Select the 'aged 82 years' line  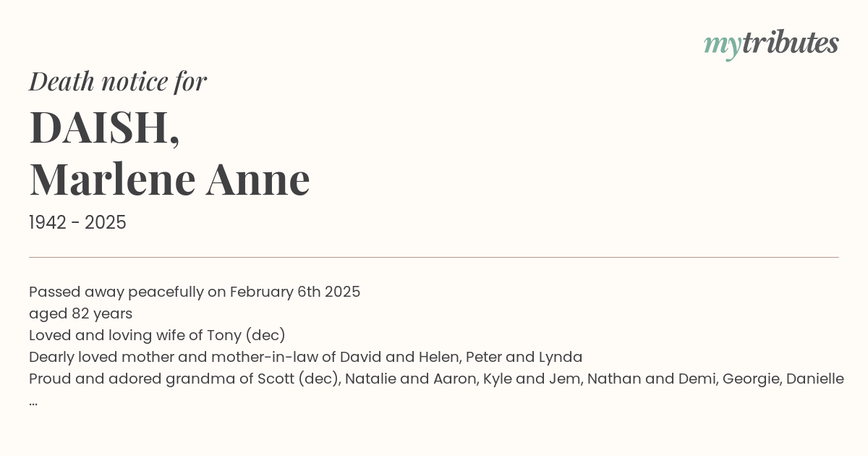(x=80, y=314)
